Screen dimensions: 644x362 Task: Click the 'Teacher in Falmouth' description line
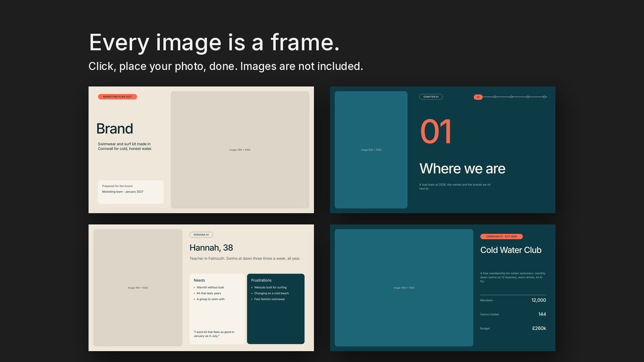245,258
